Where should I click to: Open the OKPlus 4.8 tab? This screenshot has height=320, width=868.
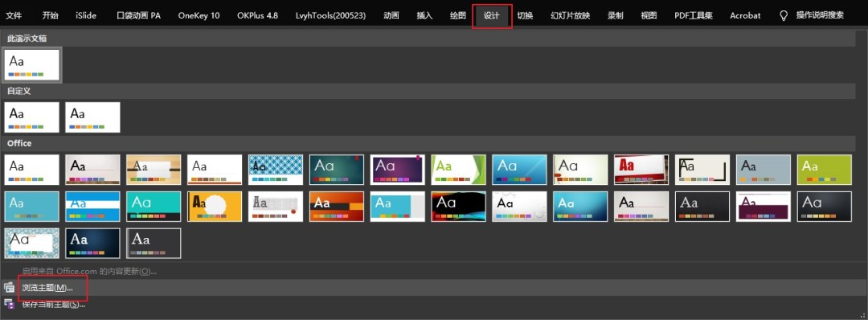[x=257, y=15]
